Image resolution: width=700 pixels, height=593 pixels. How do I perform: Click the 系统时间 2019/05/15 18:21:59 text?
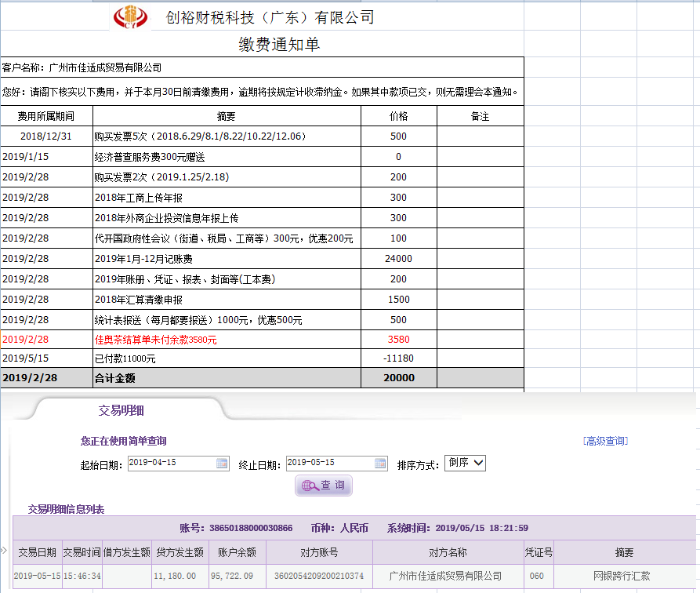click(x=458, y=528)
